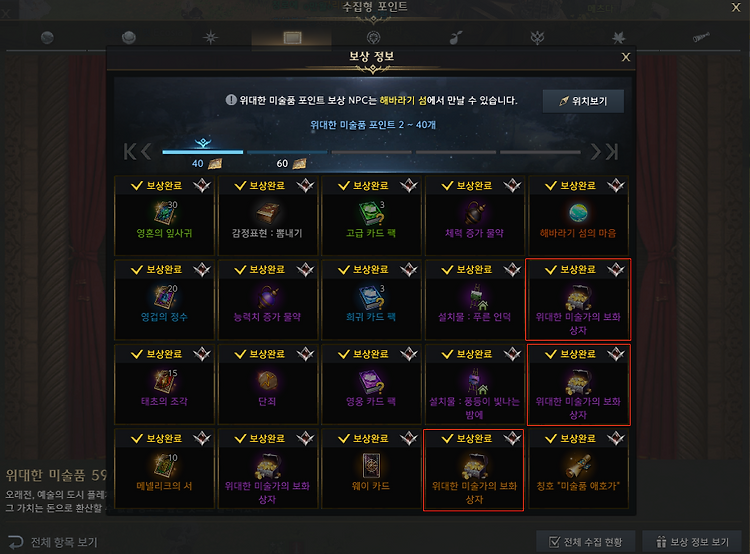
Task: Go to the next reward page chevron
Action: (596, 152)
